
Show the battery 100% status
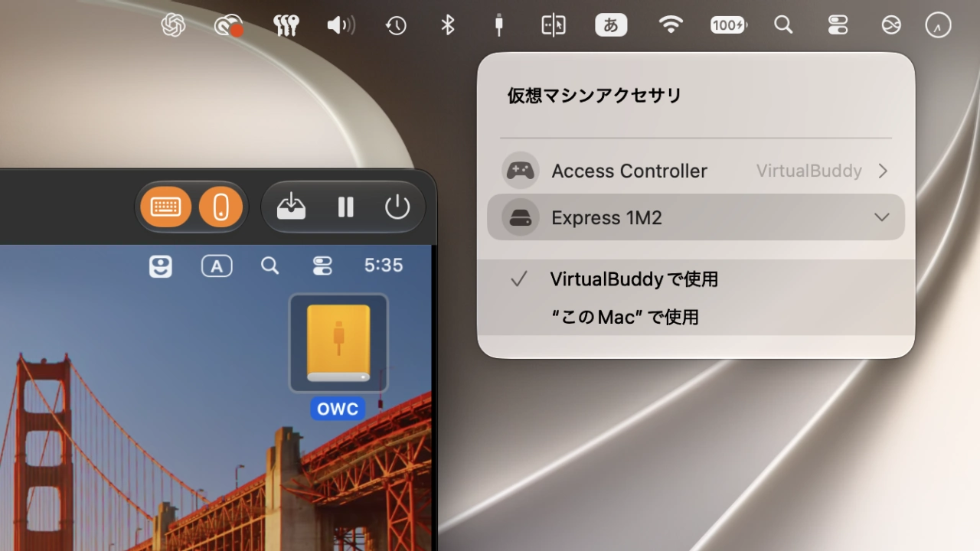pos(728,25)
